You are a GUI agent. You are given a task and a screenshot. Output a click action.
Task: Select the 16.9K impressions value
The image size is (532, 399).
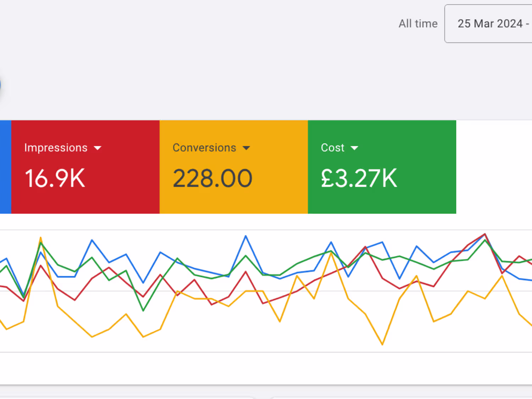55,178
